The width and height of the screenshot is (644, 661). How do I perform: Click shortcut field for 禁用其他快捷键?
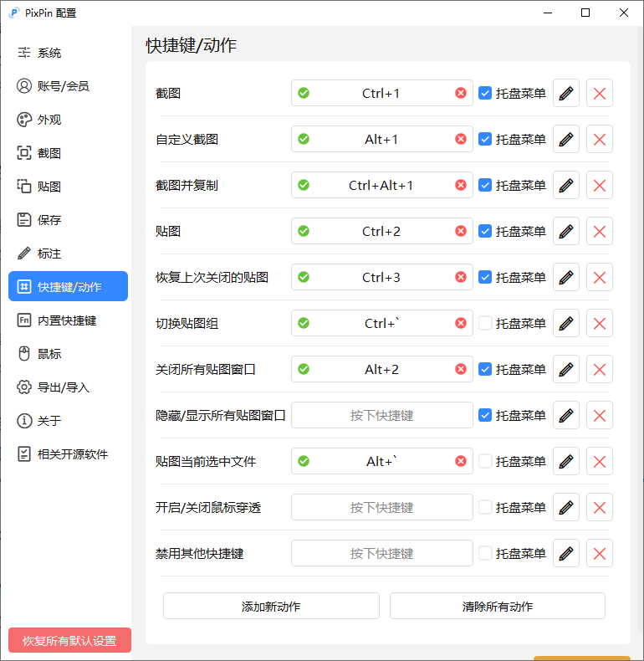tap(382, 554)
